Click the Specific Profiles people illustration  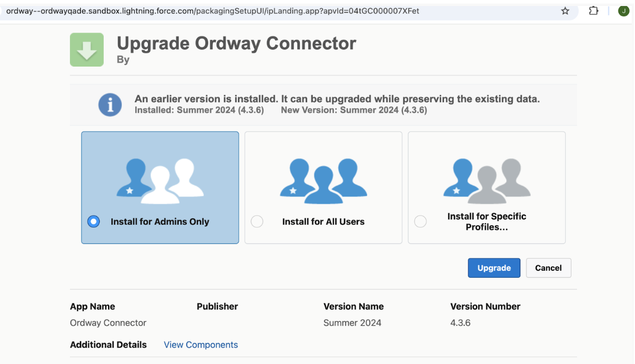click(x=487, y=181)
